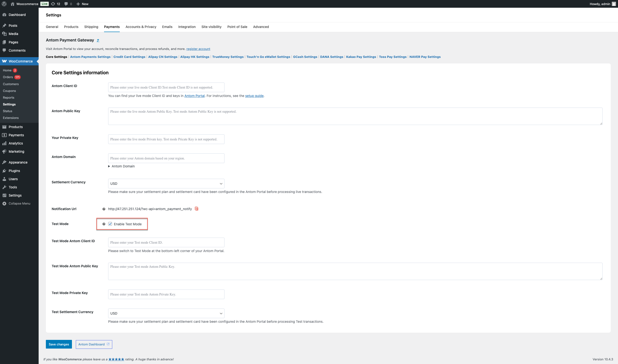Open Alipay CN Settings link

coord(163,57)
